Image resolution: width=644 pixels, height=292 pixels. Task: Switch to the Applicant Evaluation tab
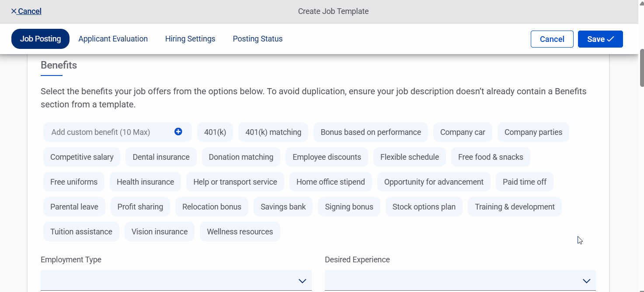[113, 39]
